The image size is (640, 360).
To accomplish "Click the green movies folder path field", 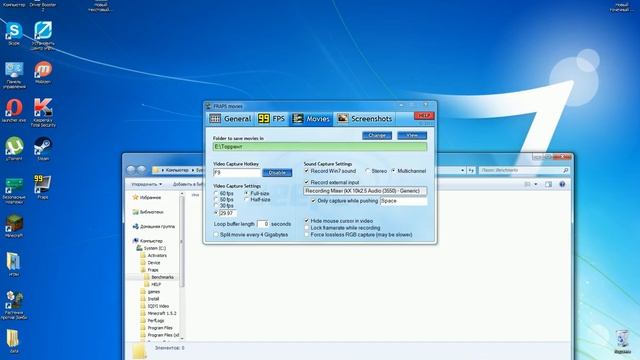I will (x=320, y=147).
